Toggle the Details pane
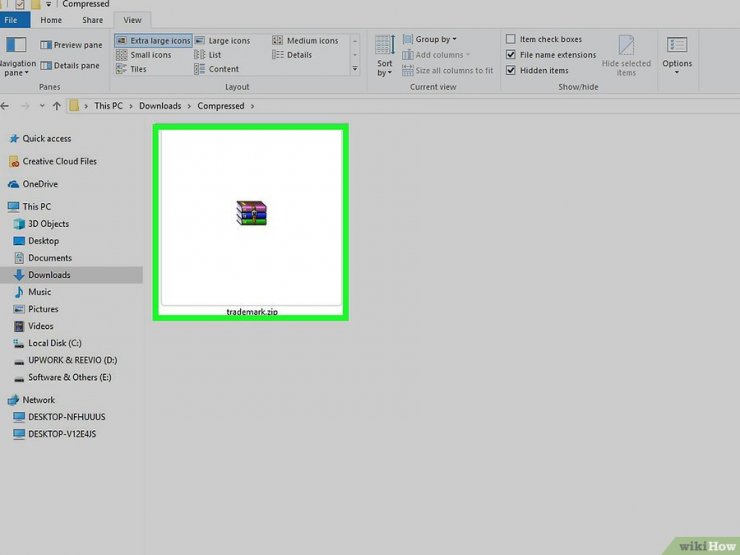The height and width of the screenshot is (555, 740). (x=70, y=66)
